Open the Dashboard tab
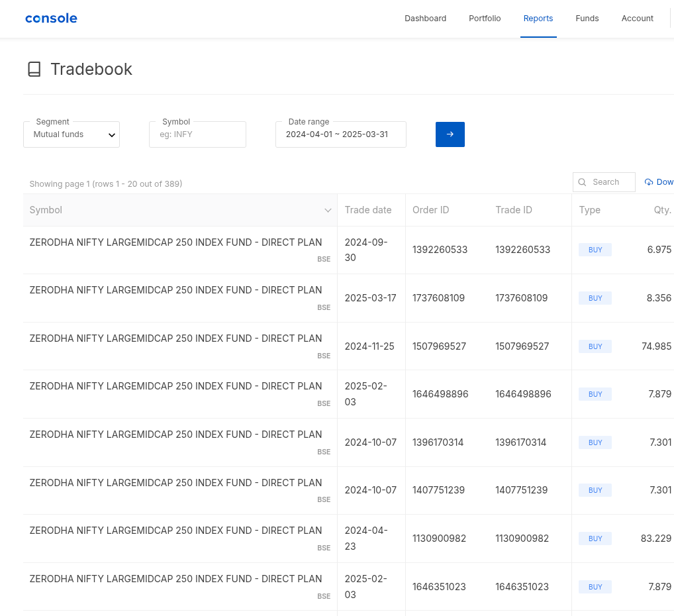Screen dimensions: 674x616 tap(425, 19)
